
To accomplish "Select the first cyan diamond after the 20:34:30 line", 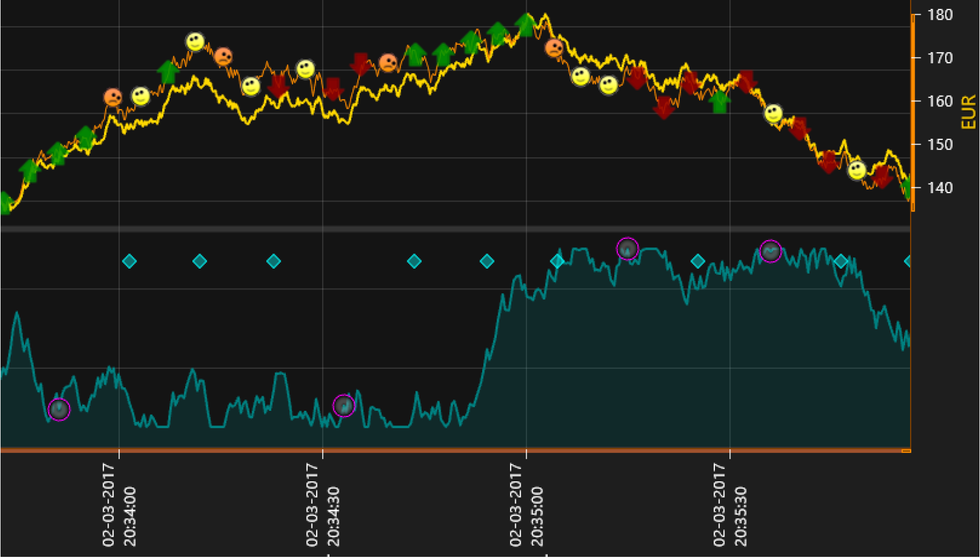I will (414, 261).
